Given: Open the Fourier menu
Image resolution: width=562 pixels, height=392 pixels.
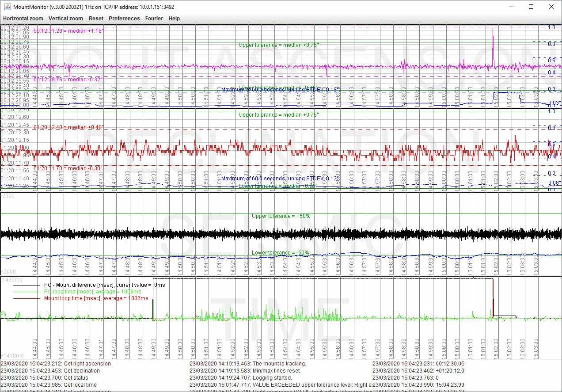Looking at the screenshot, I should point(154,19).
